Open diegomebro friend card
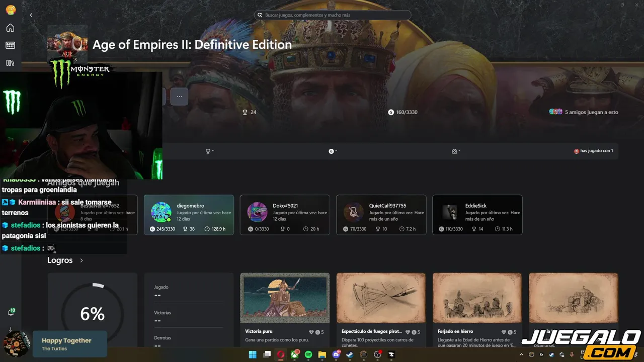Screen dimensions: 644x362 click(189, 215)
